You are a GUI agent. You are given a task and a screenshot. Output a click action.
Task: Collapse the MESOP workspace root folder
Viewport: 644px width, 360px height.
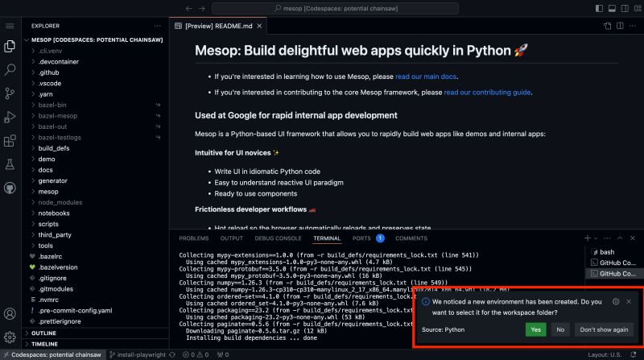pyautogui.click(x=95, y=39)
